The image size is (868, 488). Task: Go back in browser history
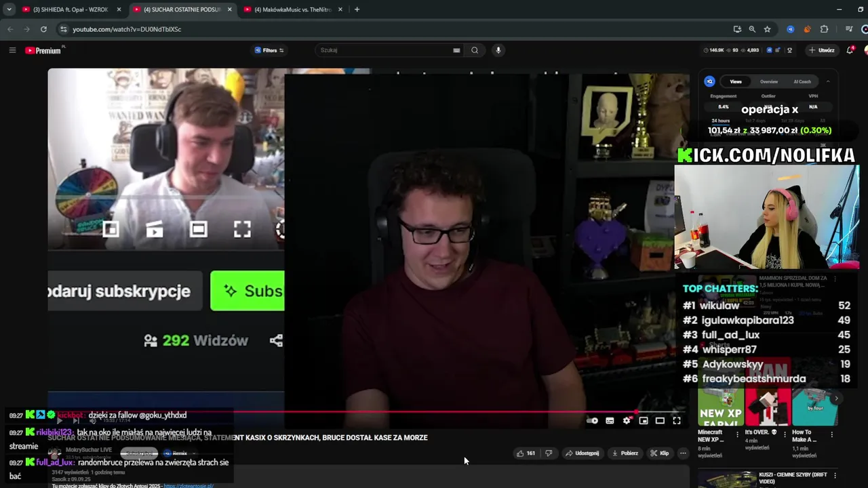tap(10, 29)
